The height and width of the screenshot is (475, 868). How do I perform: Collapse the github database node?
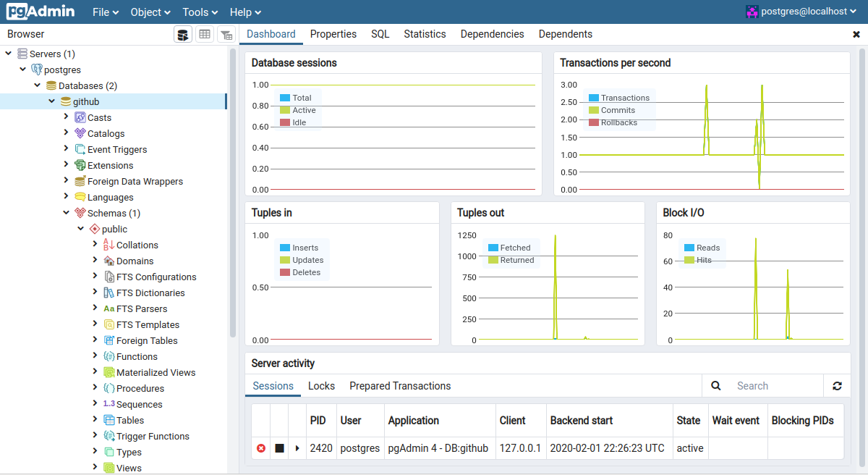click(x=52, y=101)
